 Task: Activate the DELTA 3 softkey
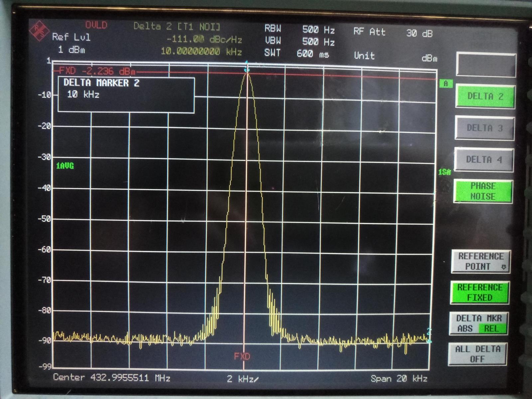484,128
